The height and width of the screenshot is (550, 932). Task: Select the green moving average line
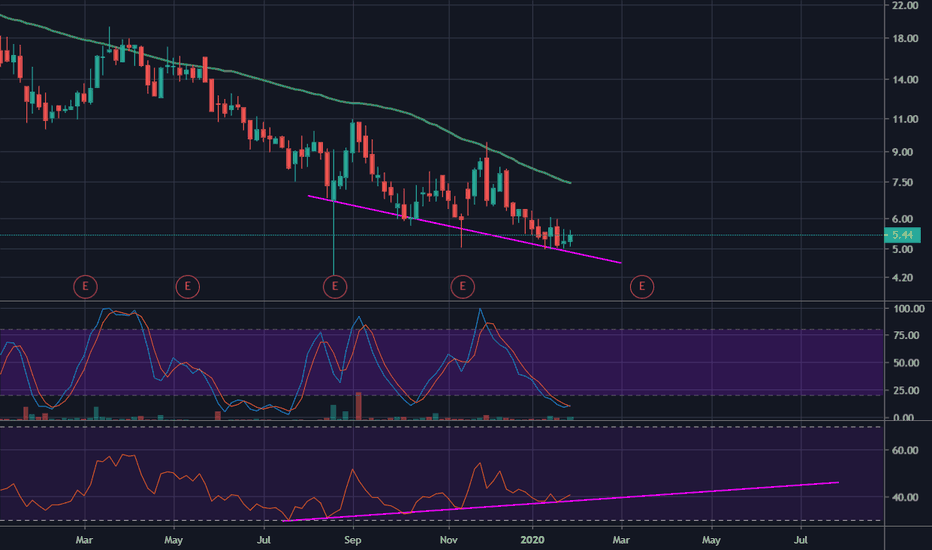point(285,86)
